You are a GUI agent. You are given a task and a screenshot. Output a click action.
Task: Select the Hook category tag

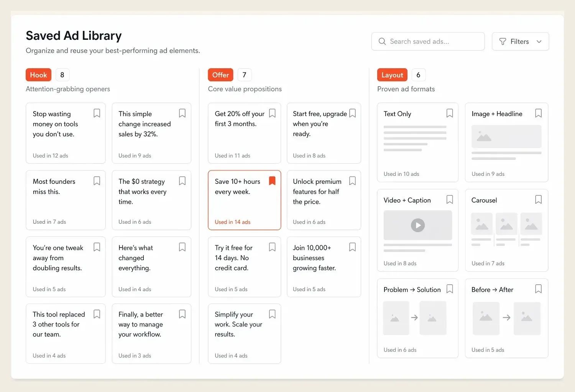(38, 75)
